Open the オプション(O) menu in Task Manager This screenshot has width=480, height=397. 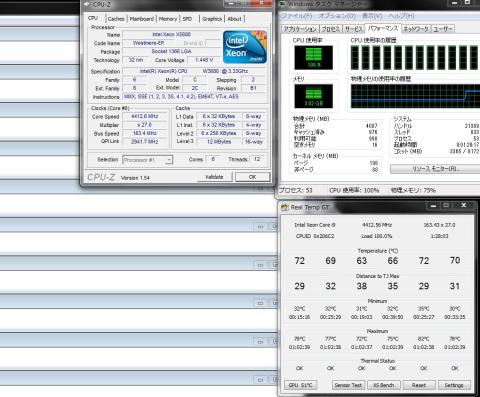coord(337,16)
